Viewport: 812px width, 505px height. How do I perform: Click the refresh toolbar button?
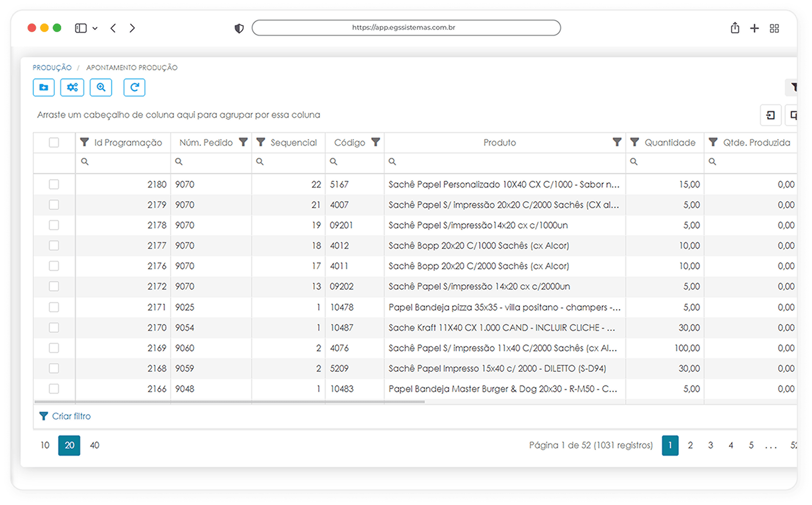click(x=134, y=87)
